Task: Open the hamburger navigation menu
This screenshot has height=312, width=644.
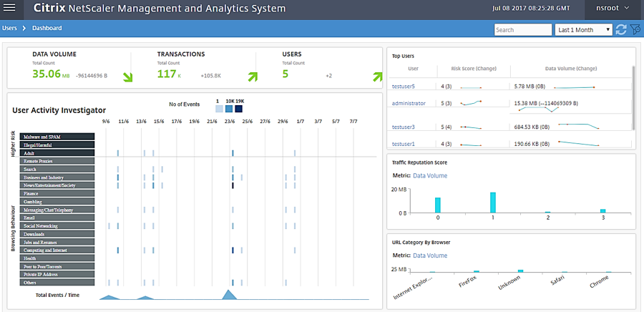Action: click(10, 9)
